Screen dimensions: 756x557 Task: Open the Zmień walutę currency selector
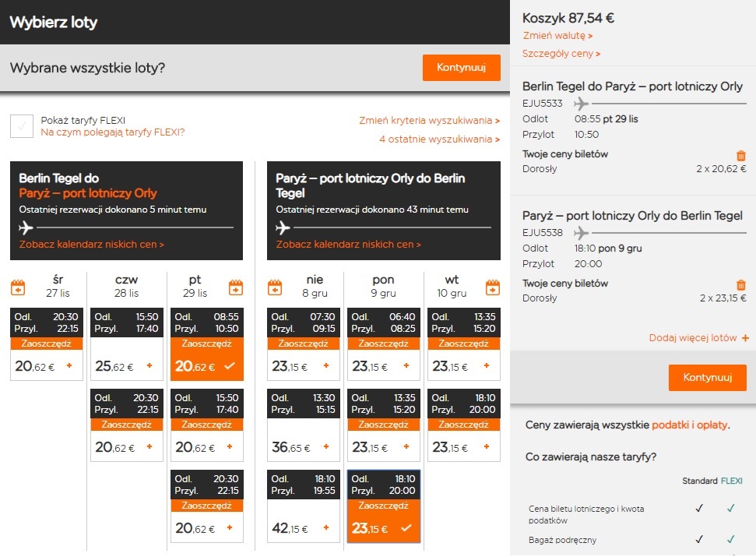point(557,36)
